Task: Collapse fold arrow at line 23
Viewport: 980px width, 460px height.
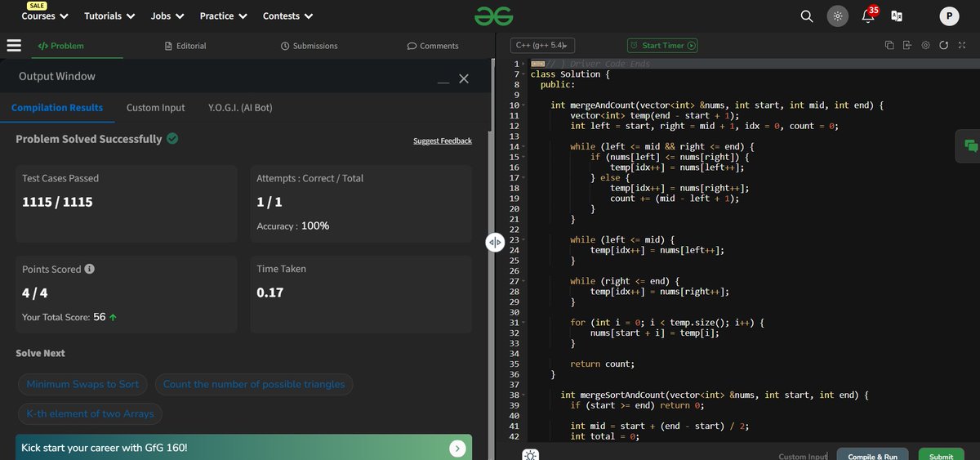Action: click(x=523, y=240)
